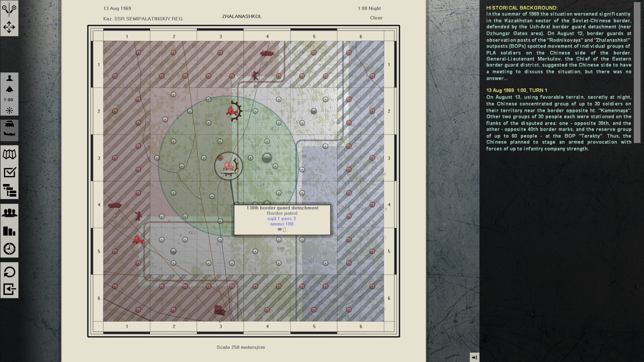
Task: Toggle the selection bracket icon on unit tooltip
Action: click(x=284, y=230)
